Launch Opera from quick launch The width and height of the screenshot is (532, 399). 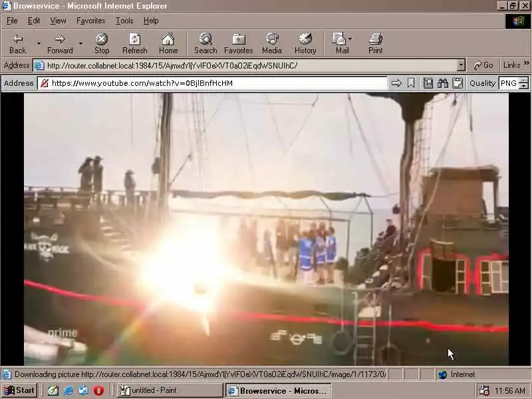pyautogui.click(x=98, y=390)
